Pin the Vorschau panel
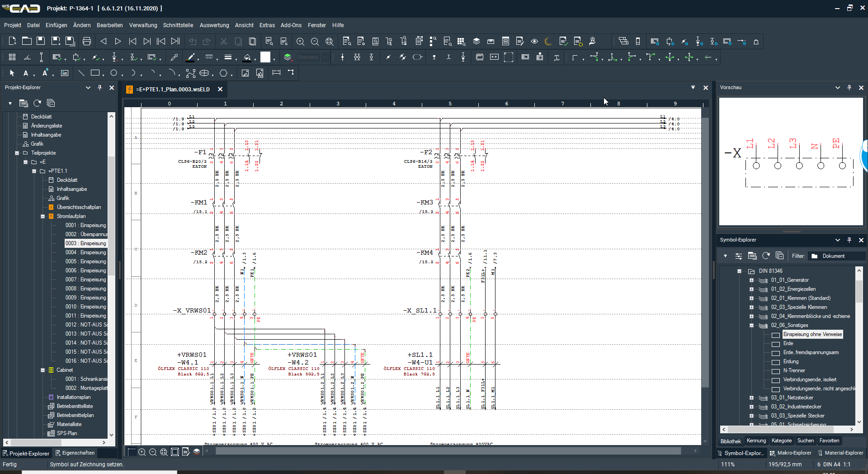Screen dimensions: 868x474 click(x=849, y=88)
